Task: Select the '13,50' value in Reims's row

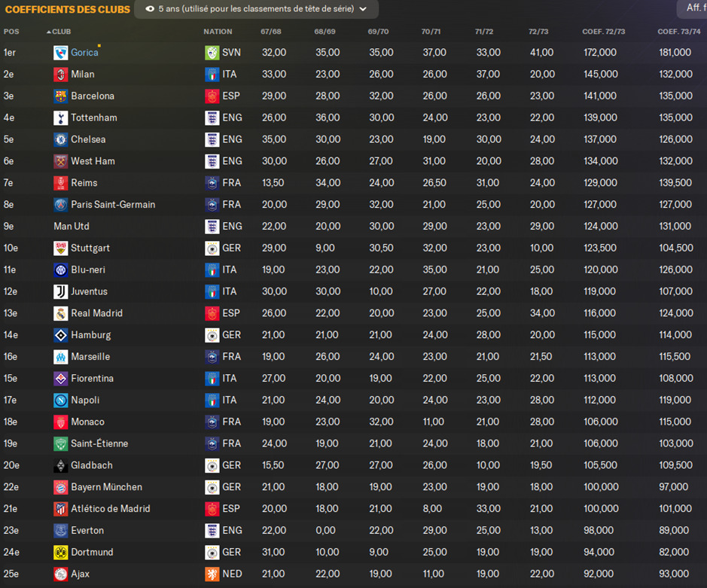Action: 273,183
